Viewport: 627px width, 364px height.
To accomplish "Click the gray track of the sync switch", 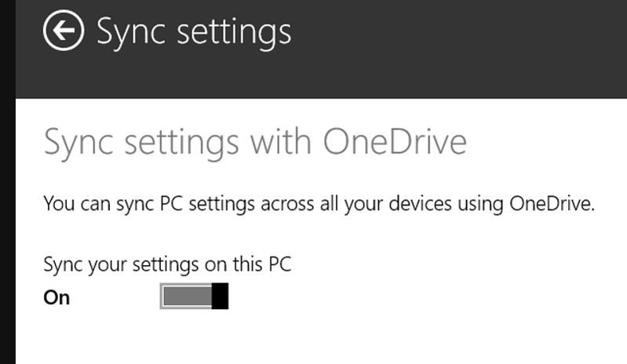I will point(186,297).
